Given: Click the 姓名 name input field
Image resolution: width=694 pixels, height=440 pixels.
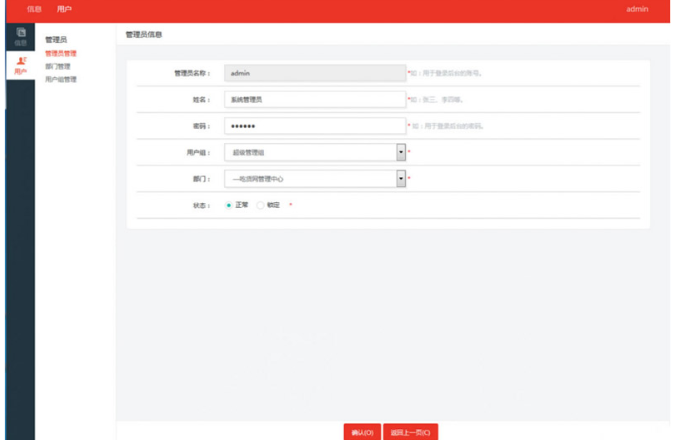Looking at the screenshot, I should point(314,99).
